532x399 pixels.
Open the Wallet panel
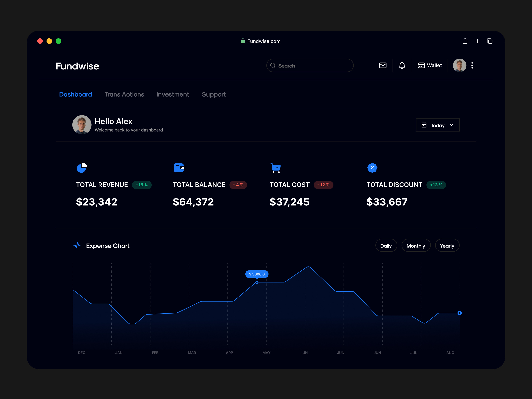tap(430, 65)
